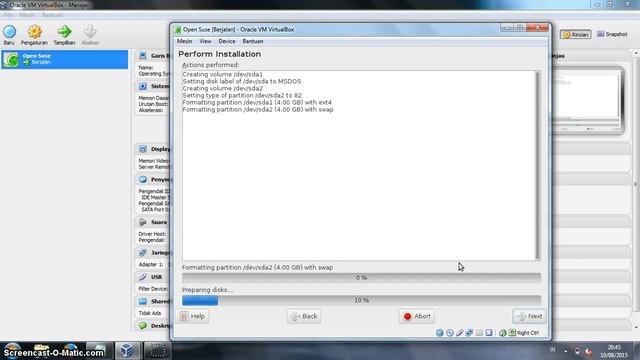Click the Tampilkan green arrow icon
Image resolution: width=640 pixels, height=360 pixels.
tap(64, 32)
